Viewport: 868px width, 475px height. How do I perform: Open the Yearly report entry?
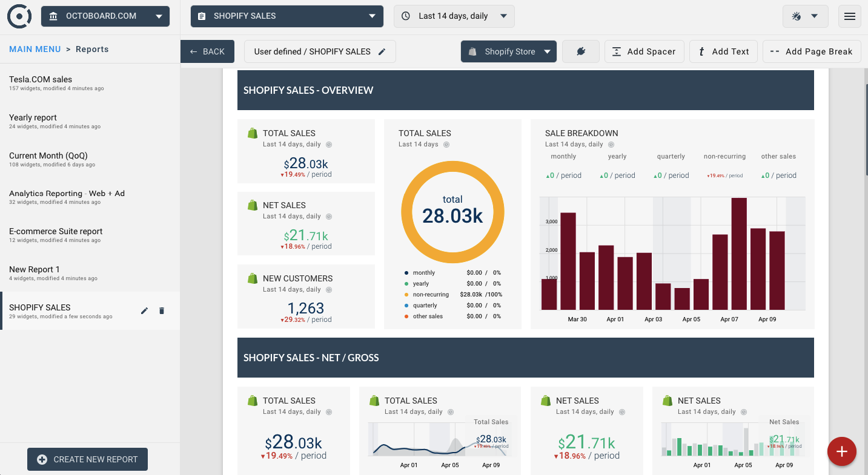[90, 122]
